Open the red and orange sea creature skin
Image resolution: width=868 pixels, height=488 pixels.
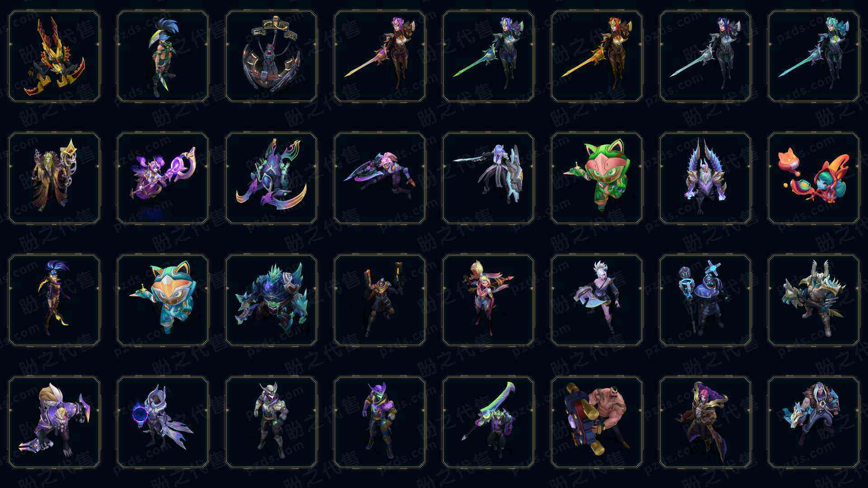[814, 178]
